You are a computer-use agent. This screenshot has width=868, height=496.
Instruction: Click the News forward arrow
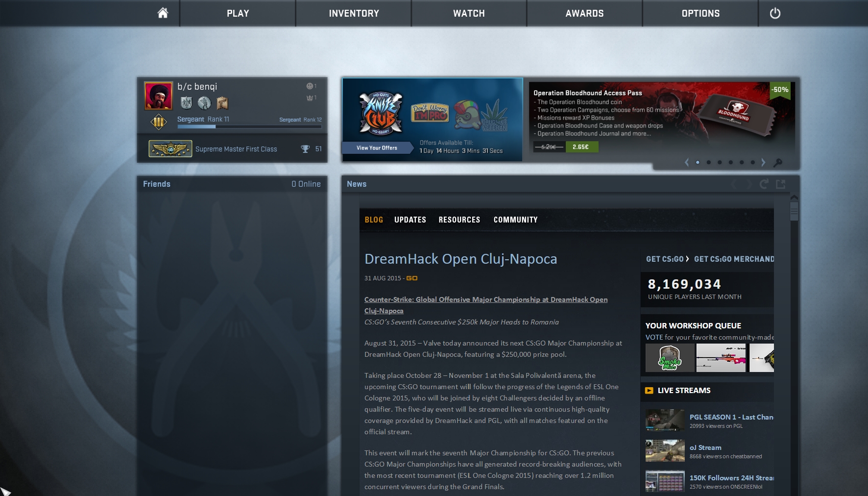pyautogui.click(x=748, y=184)
